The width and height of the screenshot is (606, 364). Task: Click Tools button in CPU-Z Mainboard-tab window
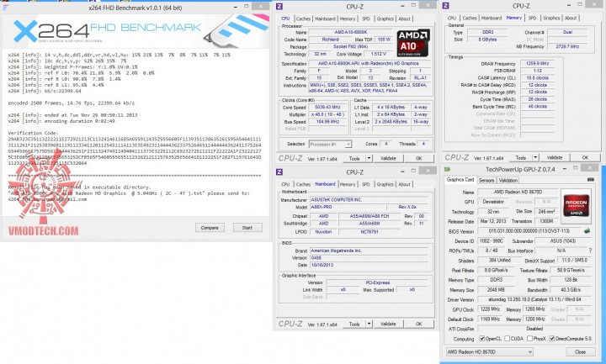[x=354, y=324]
